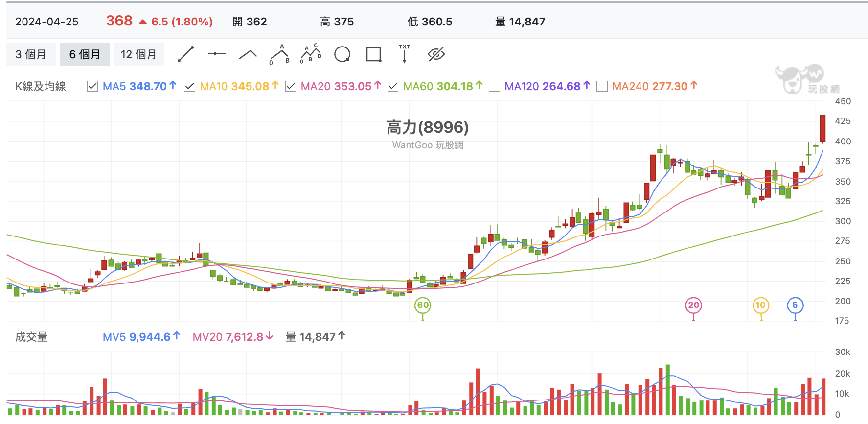Uncheck the MA20 moving average checkbox
This screenshot has width=868, height=424.
click(290, 86)
